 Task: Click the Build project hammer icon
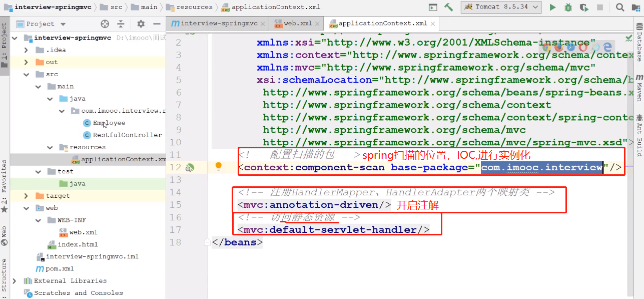pyautogui.click(x=449, y=7)
